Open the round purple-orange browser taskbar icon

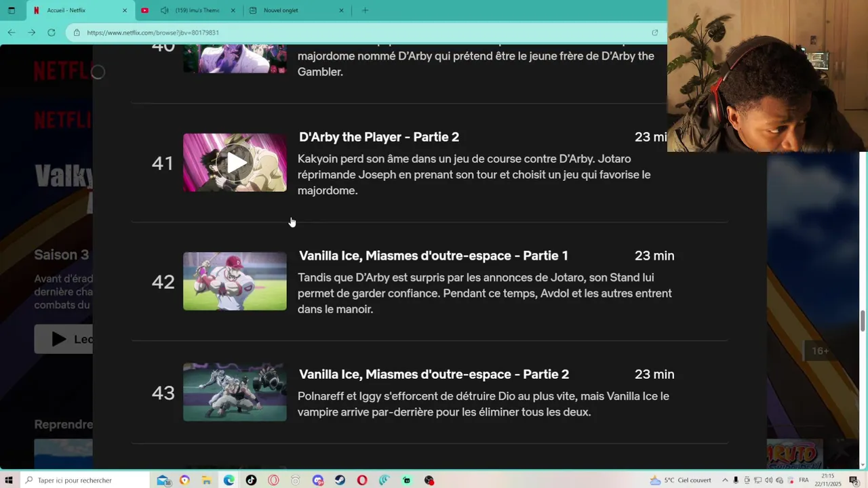click(184, 480)
